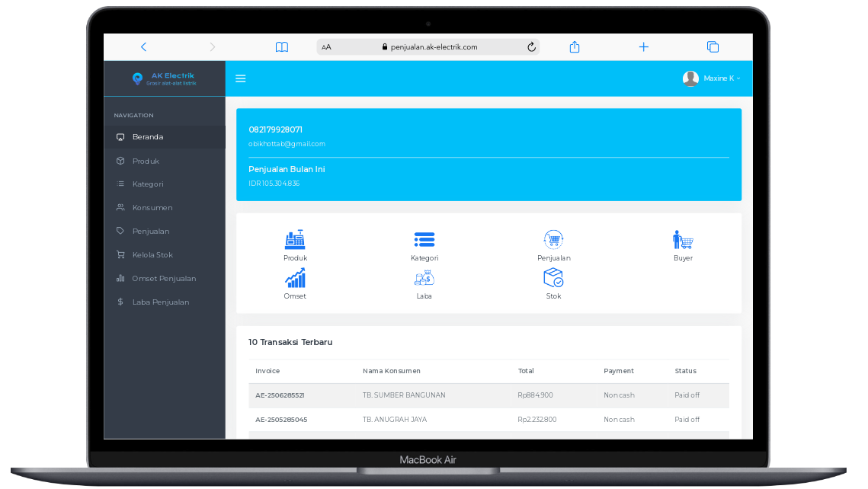Click the Invoice column header
The height and width of the screenshot is (489, 868).
pyautogui.click(x=267, y=371)
